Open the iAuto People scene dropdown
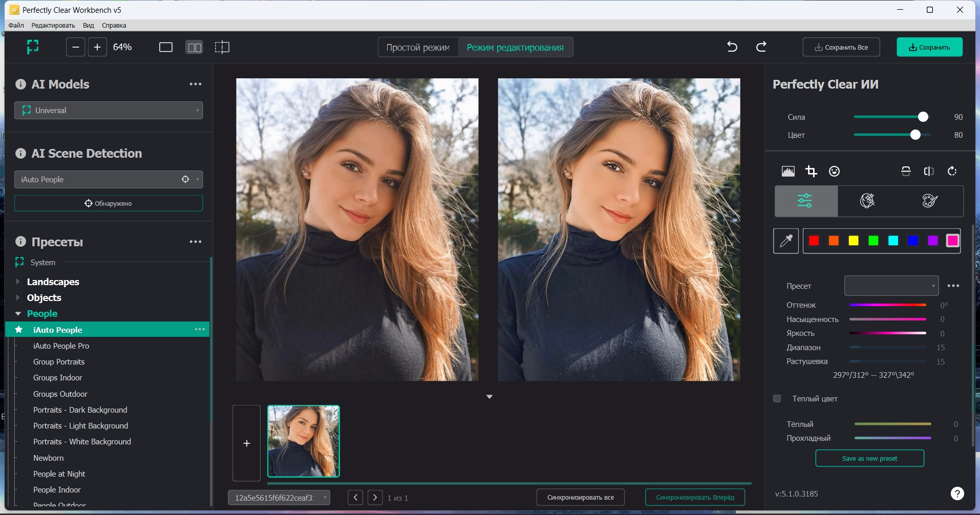 point(109,179)
